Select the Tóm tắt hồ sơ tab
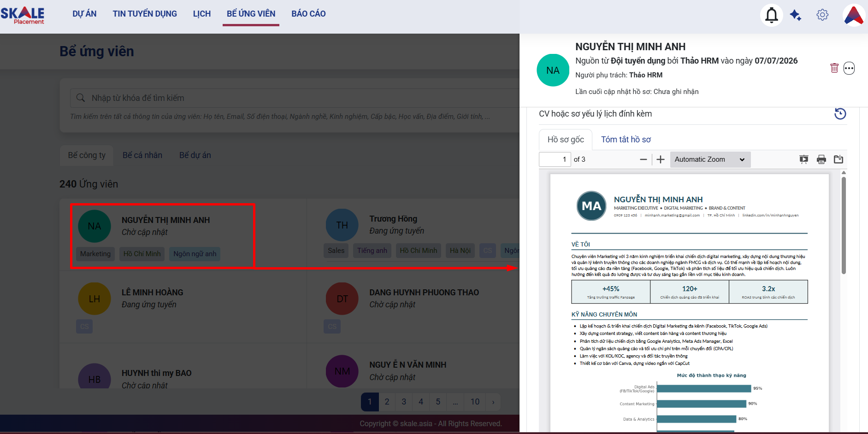The image size is (868, 434). pyautogui.click(x=626, y=140)
